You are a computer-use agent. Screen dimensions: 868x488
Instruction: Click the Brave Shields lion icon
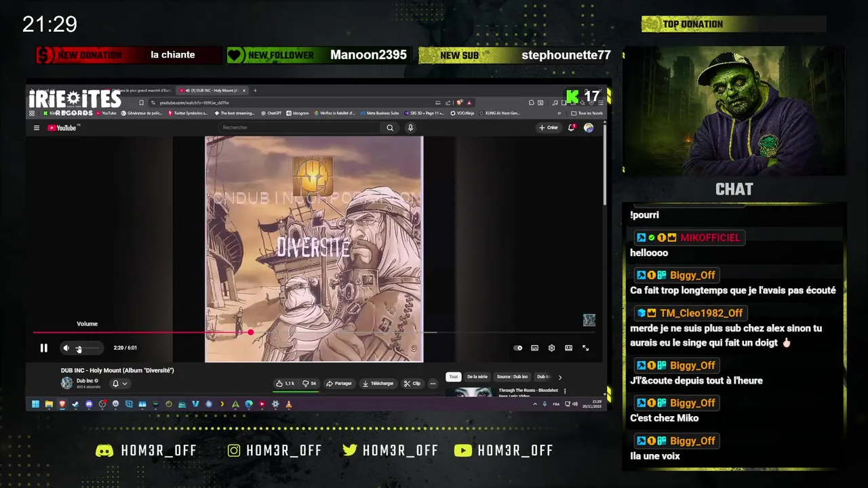click(x=459, y=102)
